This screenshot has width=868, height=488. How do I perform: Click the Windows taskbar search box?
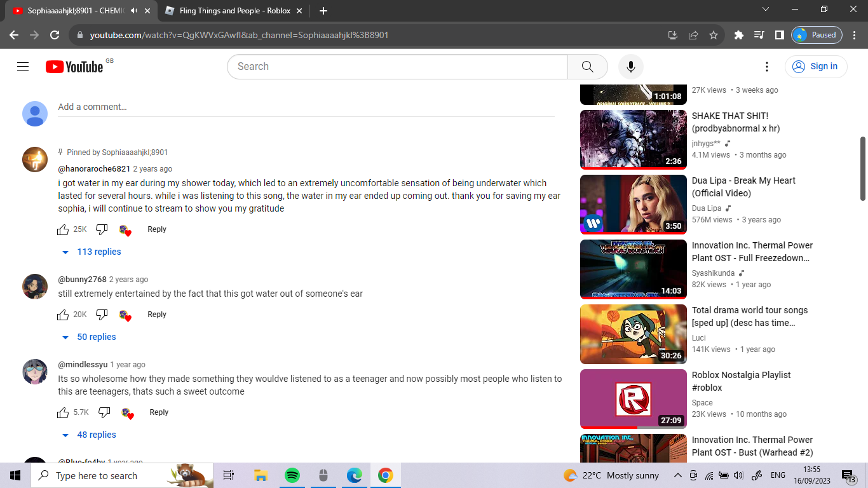tap(122, 475)
